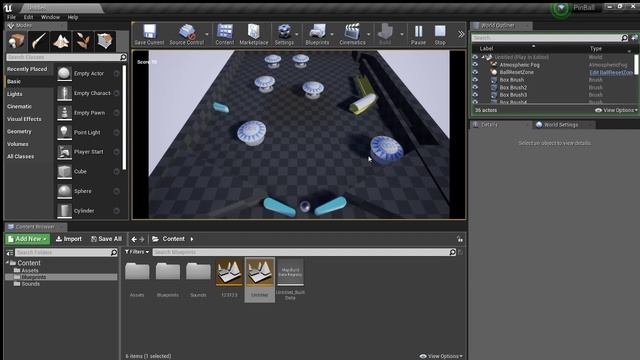Select the Paint mode brush icon

click(x=38, y=41)
